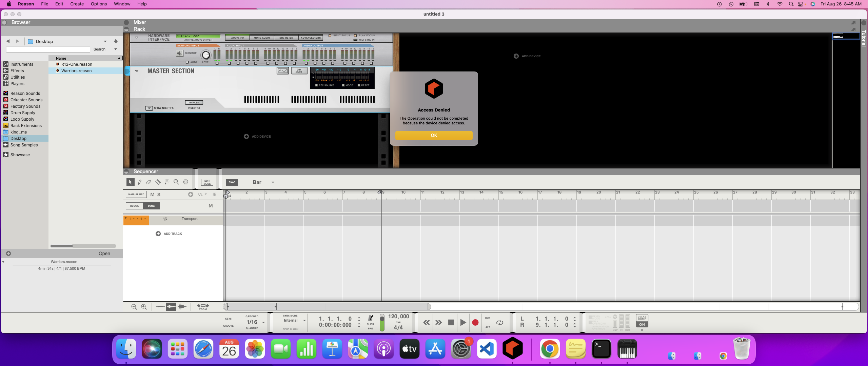
Task: Open the Edit menu
Action: 59,4
